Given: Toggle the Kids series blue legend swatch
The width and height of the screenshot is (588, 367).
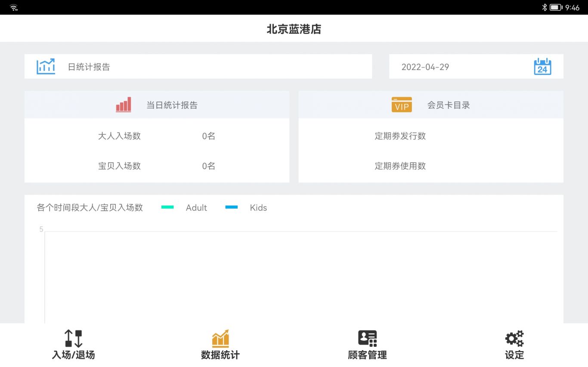Looking at the screenshot, I should [x=232, y=207].
